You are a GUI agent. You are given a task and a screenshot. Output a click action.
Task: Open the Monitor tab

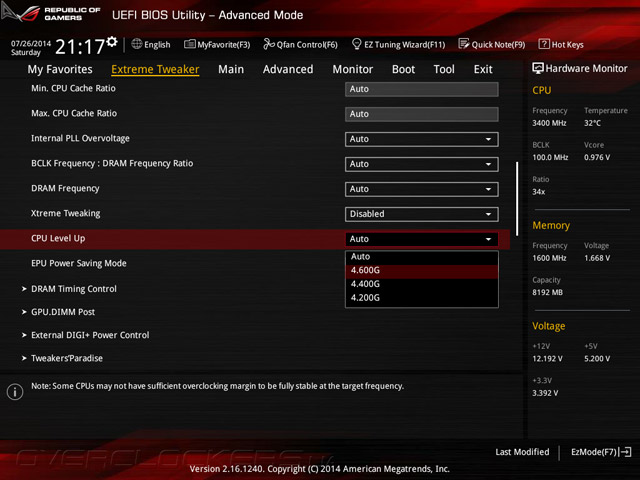point(353,69)
